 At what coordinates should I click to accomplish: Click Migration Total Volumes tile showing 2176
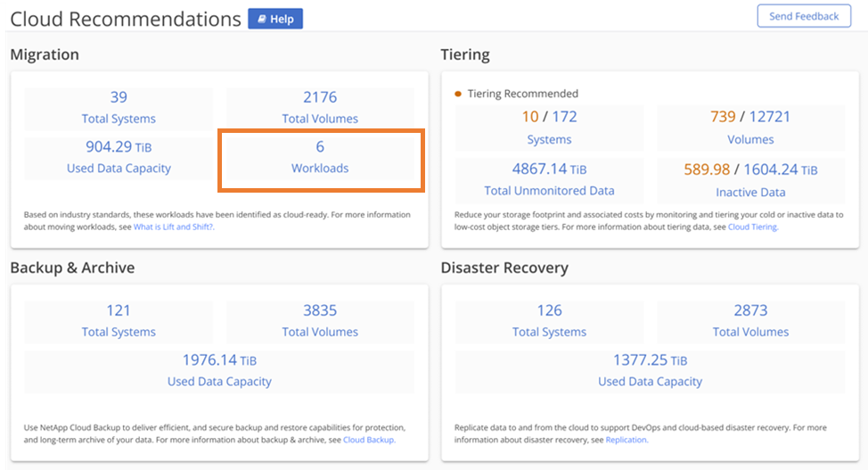320,107
